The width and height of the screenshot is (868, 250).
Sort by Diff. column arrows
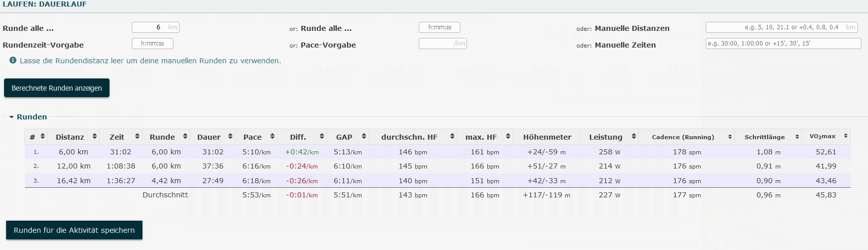tap(321, 137)
